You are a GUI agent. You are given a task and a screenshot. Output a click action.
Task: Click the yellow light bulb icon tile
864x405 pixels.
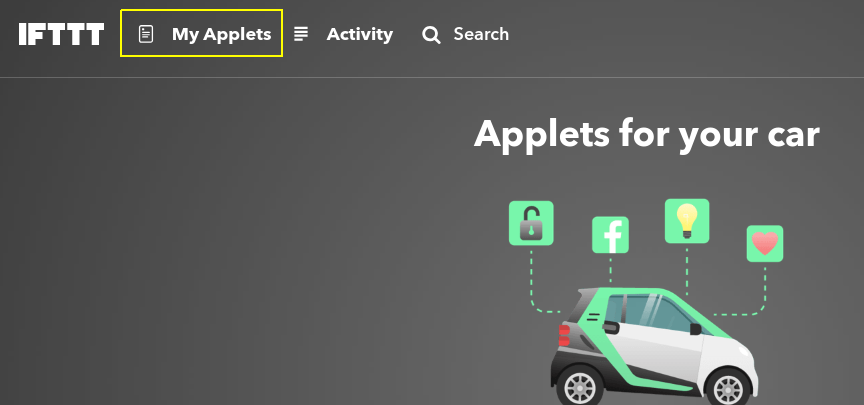point(687,221)
